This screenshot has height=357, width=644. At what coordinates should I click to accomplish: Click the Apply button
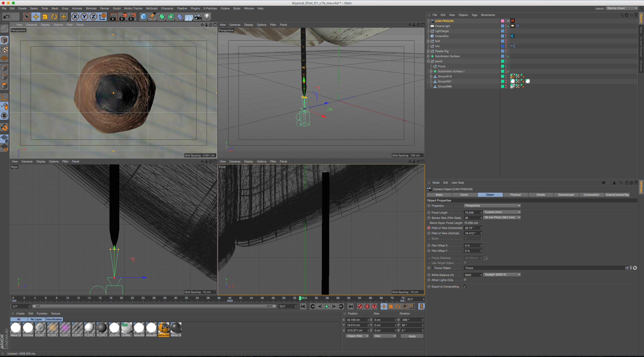[x=412, y=336]
